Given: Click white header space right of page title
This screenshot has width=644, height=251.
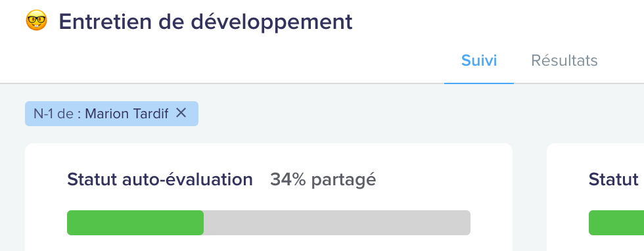Looking at the screenshot, I should [x=493, y=20].
